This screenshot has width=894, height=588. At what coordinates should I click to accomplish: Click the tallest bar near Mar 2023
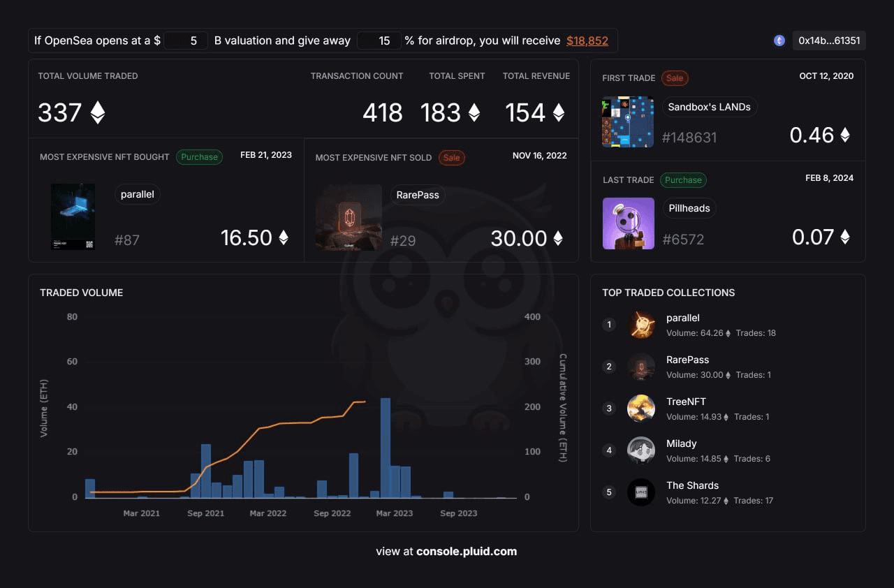point(385,448)
